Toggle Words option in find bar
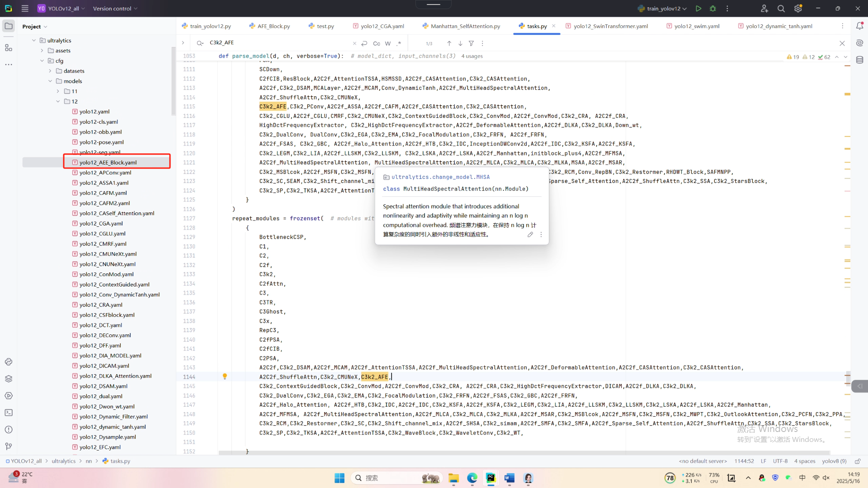The image size is (868, 488). (388, 43)
